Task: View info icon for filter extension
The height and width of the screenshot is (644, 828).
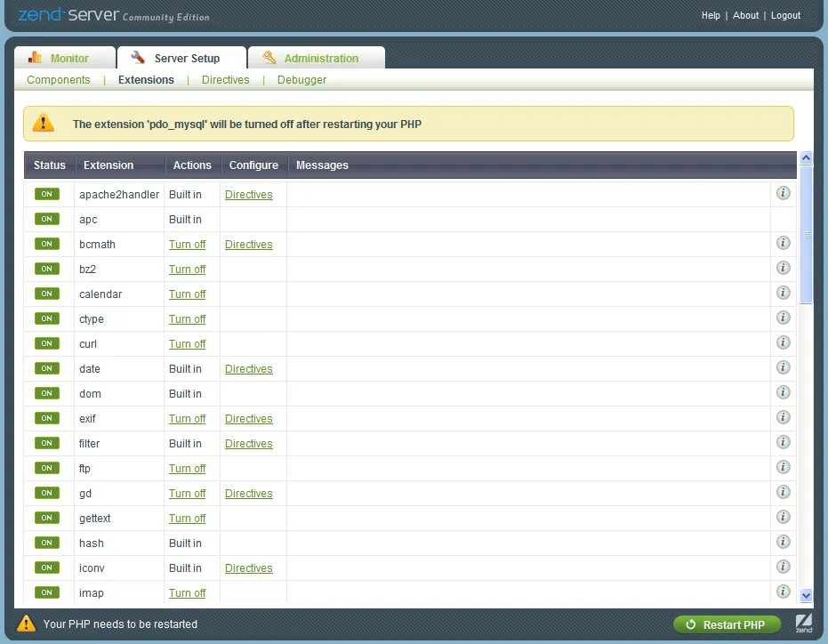Action: pos(784,442)
